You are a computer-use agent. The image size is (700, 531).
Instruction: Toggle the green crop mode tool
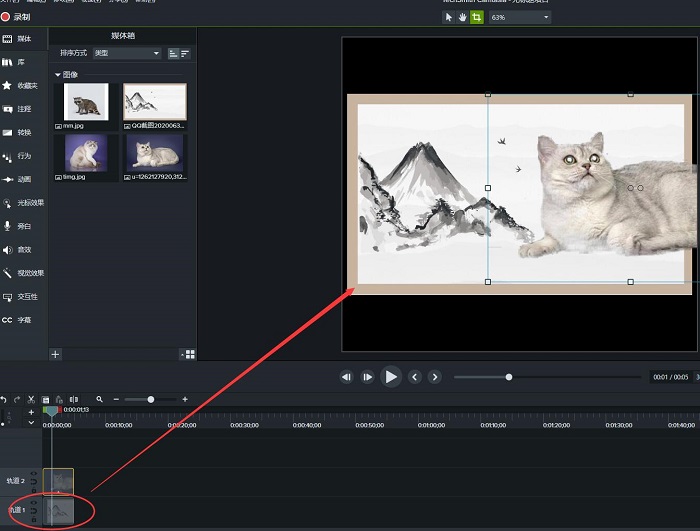(477, 17)
